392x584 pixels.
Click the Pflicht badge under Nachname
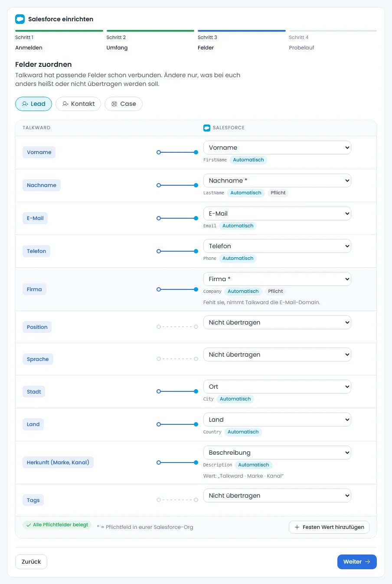click(278, 193)
